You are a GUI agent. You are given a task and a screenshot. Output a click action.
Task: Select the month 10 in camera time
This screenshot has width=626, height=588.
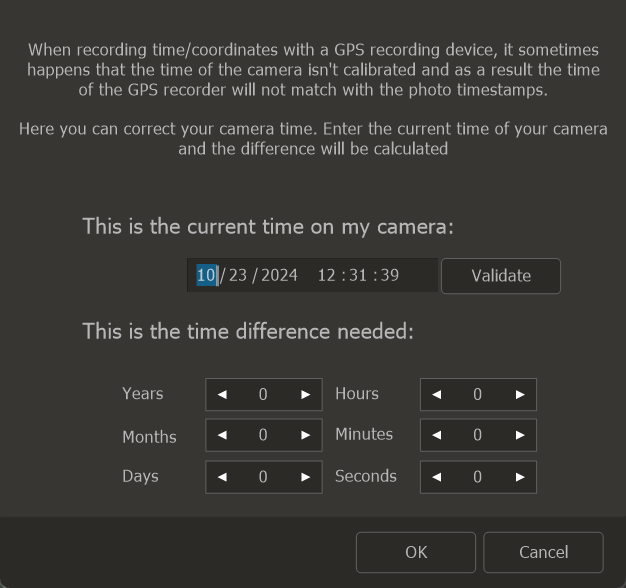tap(206, 275)
